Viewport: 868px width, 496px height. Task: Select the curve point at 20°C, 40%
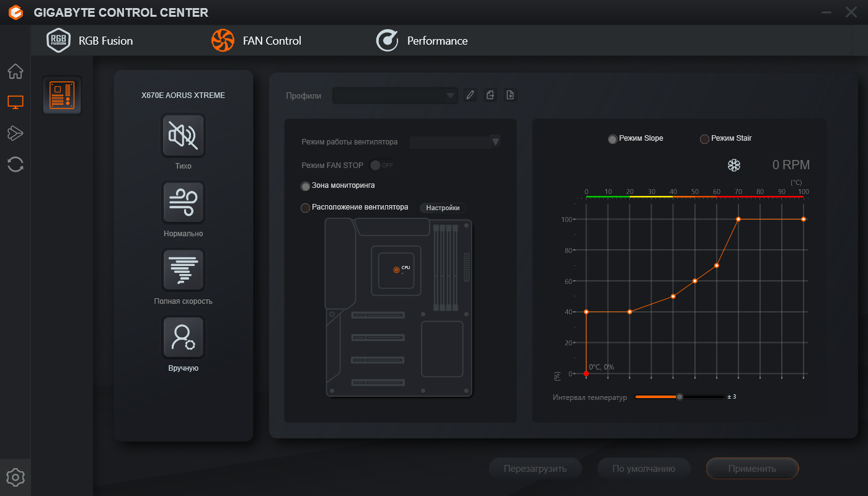pos(630,312)
